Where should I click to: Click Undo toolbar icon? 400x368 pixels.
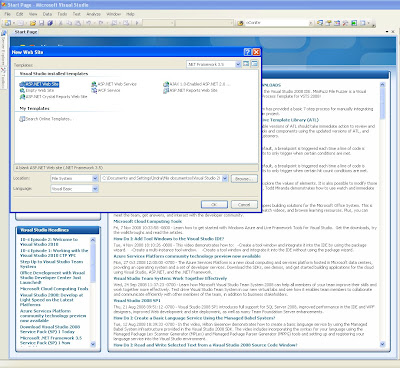click(89, 23)
